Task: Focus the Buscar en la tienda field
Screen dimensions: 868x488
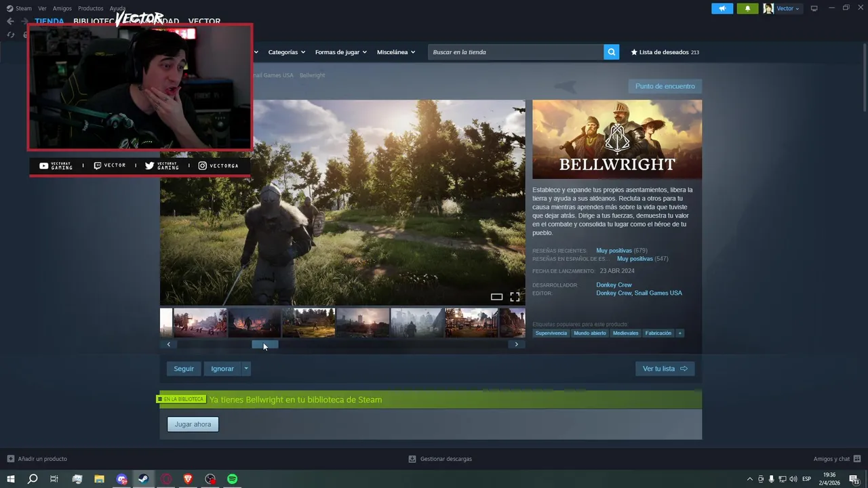Action: tap(515, 52)
